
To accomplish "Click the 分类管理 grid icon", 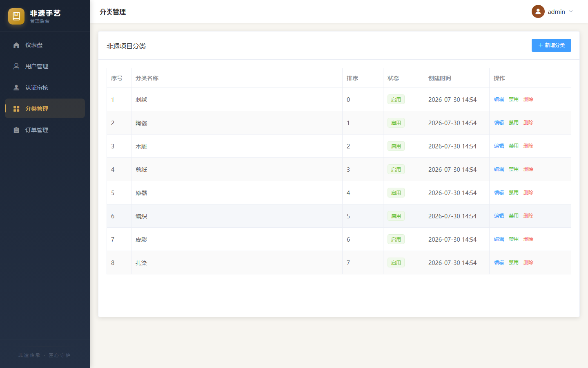I will tap(16, 109).
